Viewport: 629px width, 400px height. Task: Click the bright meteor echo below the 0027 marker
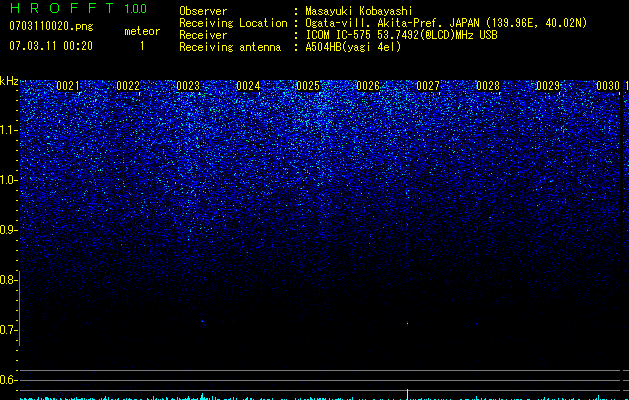pos(407,323)
